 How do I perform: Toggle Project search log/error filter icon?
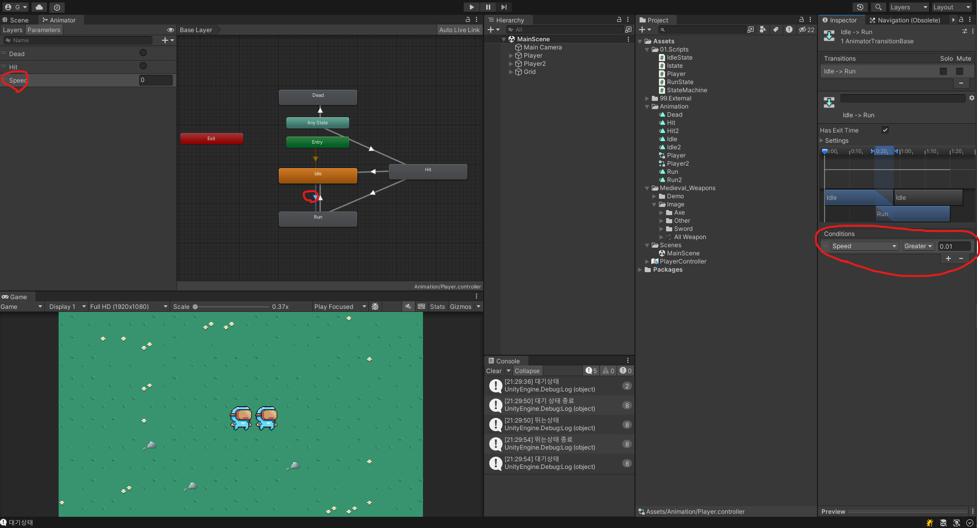pyautogui.click(x=789, y=30)
